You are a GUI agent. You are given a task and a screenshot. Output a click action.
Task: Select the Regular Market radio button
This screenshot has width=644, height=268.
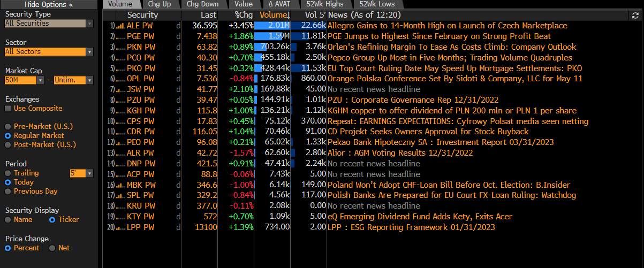[8, 136]
